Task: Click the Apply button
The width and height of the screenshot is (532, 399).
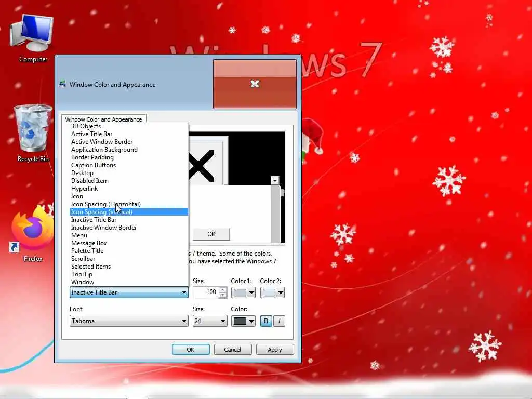Action: click(275, 350)
